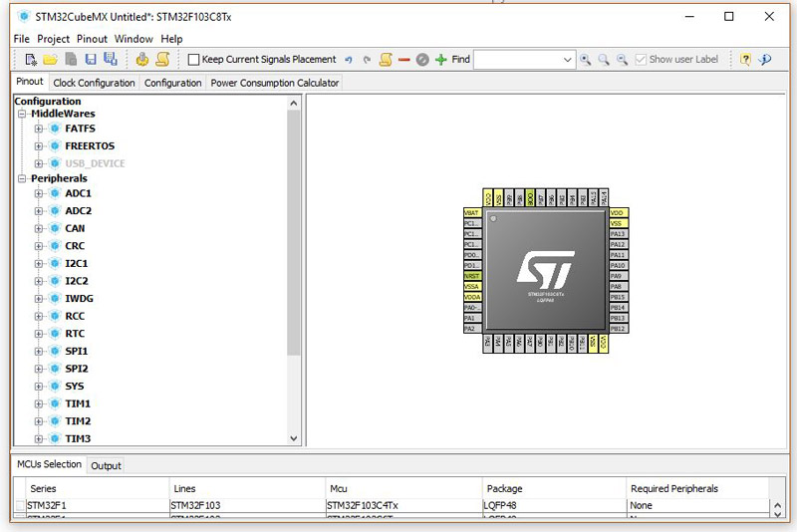The height and width of the screenshot is (532, 797).
Task: Click the green plus icon beside Find
Action: pyautogui.click(x=440, y=60)
